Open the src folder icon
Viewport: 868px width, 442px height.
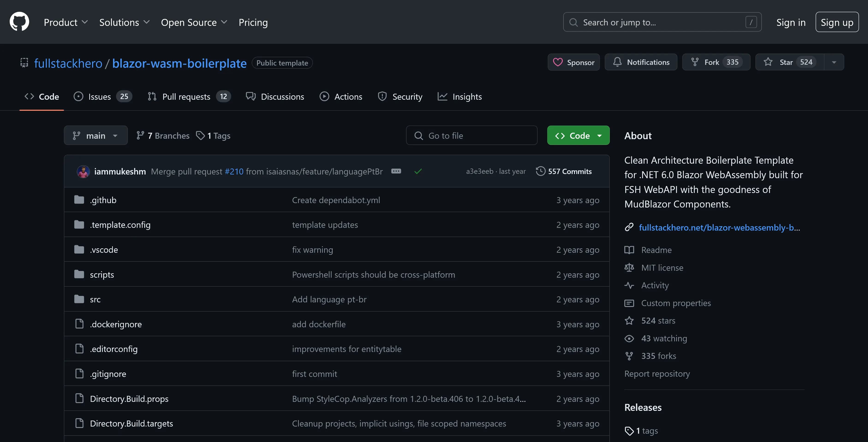click(79, 299)
